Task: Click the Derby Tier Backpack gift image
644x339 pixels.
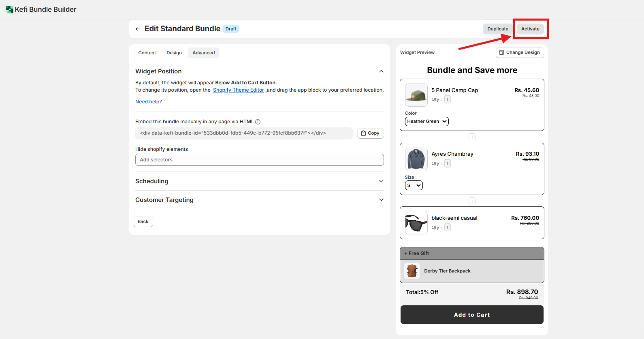Action: 412,271
